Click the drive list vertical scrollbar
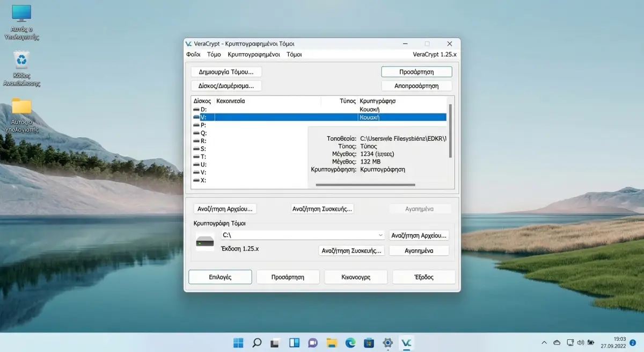 (450, 132)
